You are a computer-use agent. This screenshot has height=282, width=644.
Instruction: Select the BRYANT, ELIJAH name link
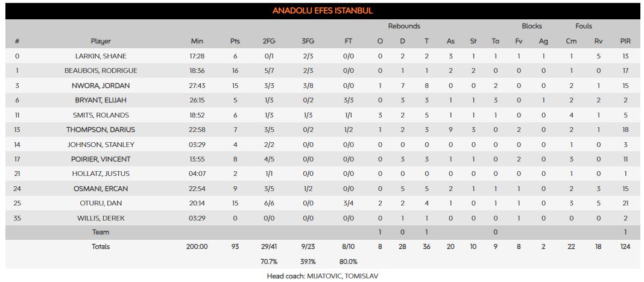coord(101,100)
